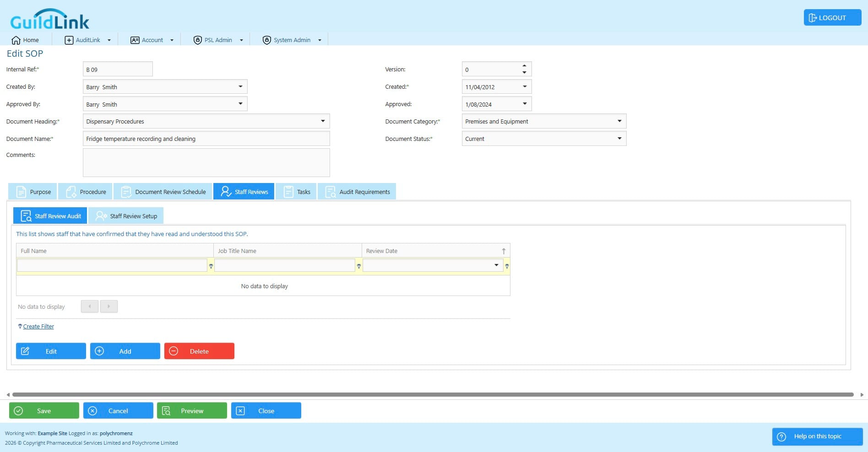Click the AuditLink plus-box icon

[x=69, y=40]
